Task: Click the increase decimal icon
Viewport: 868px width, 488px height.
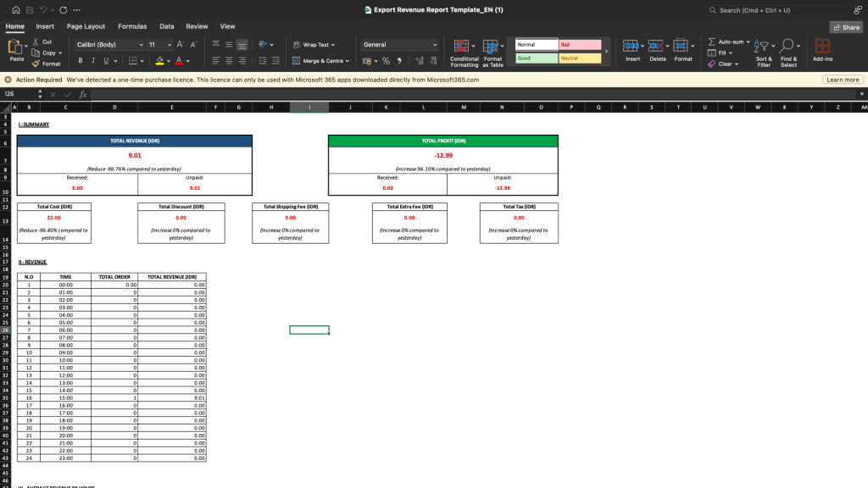Action: click(420, 61)
